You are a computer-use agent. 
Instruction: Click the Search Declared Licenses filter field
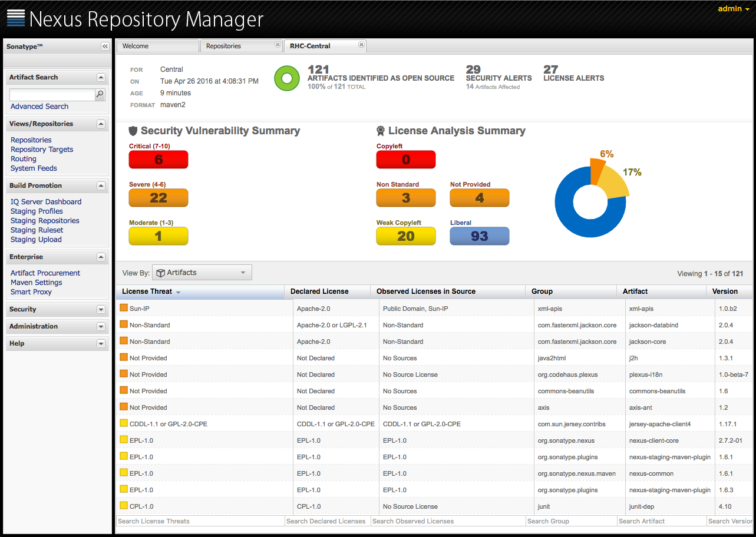[x=327, y=521]
